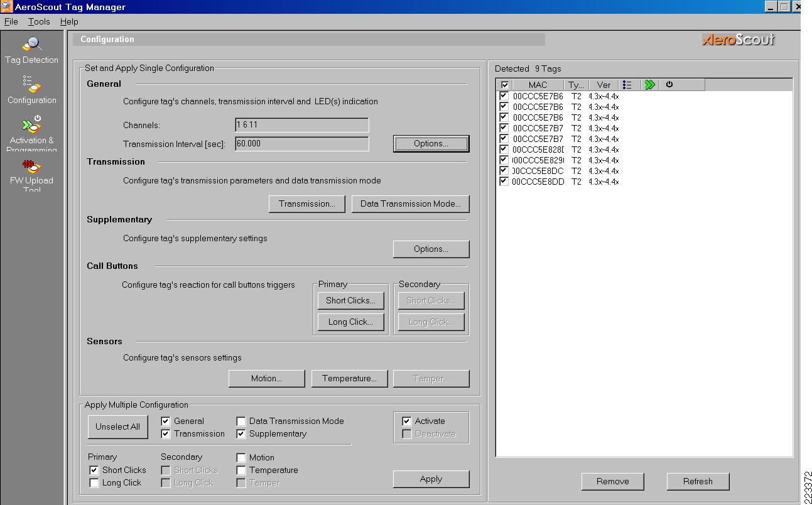Click the green arrows activation column icon

(649, 85)
